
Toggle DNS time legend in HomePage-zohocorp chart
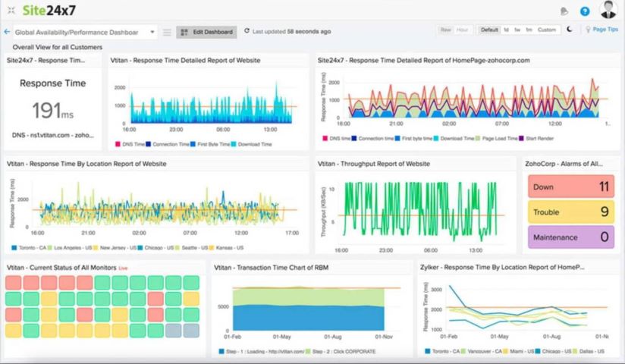(337, 139)
